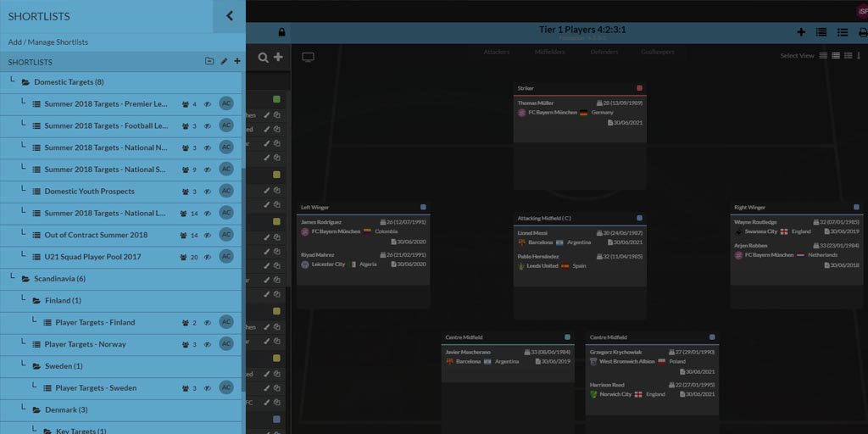Toggle visibility eye for Out of Contract Summer 2018
The image size is (868, 434).
208,236
